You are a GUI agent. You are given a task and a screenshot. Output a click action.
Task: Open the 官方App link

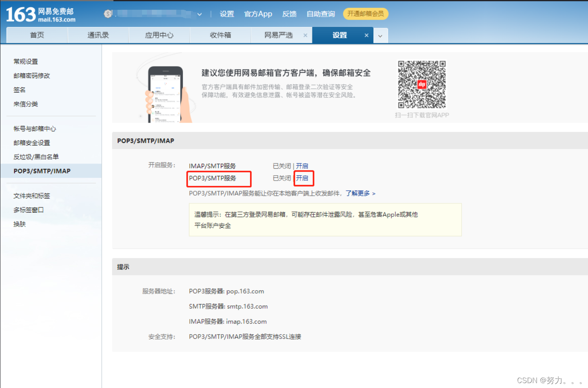click(258, 14)
